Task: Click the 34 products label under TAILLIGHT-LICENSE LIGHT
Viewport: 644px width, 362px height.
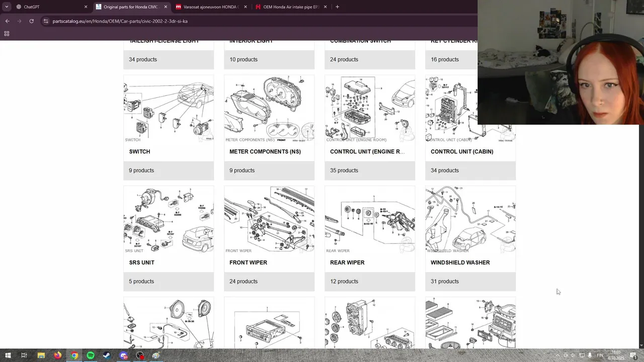Action: [x=143, y=59]
